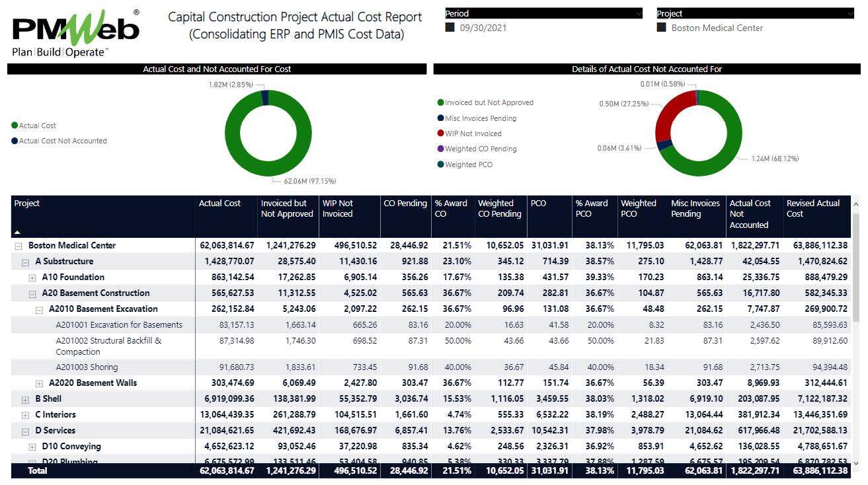Open the Project slicer dropdown
Screen dimensions: 868x485
click(x=849, y=13)
